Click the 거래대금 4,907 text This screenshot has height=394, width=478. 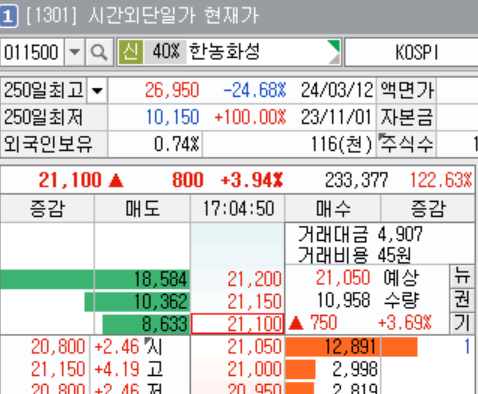pos(360,234)
